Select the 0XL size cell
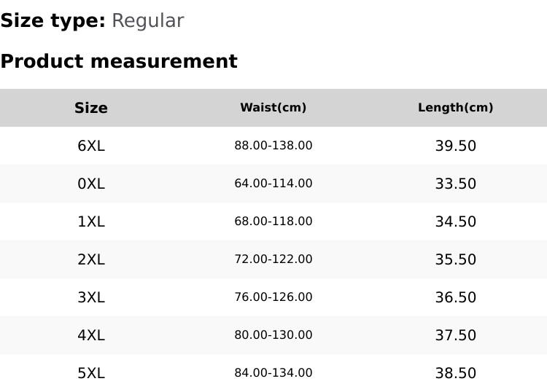547x392 pixels. click(x=91, y=184)
